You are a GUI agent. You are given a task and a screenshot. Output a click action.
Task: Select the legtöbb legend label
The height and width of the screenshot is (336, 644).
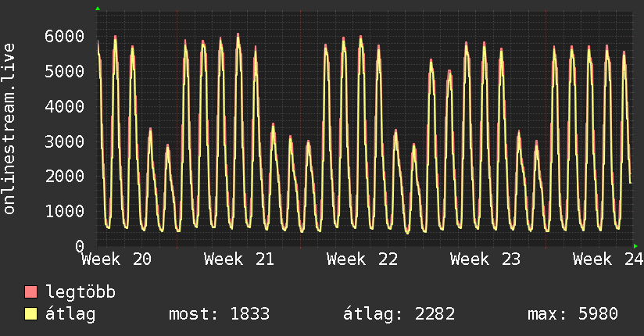80,292
